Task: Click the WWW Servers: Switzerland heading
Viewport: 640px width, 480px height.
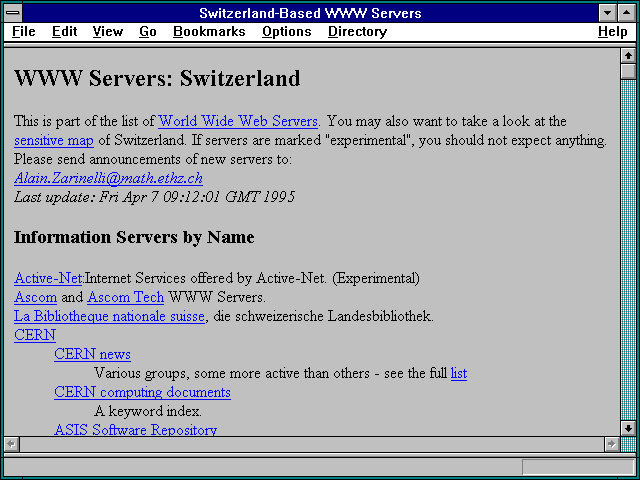Action: (157, 78)
